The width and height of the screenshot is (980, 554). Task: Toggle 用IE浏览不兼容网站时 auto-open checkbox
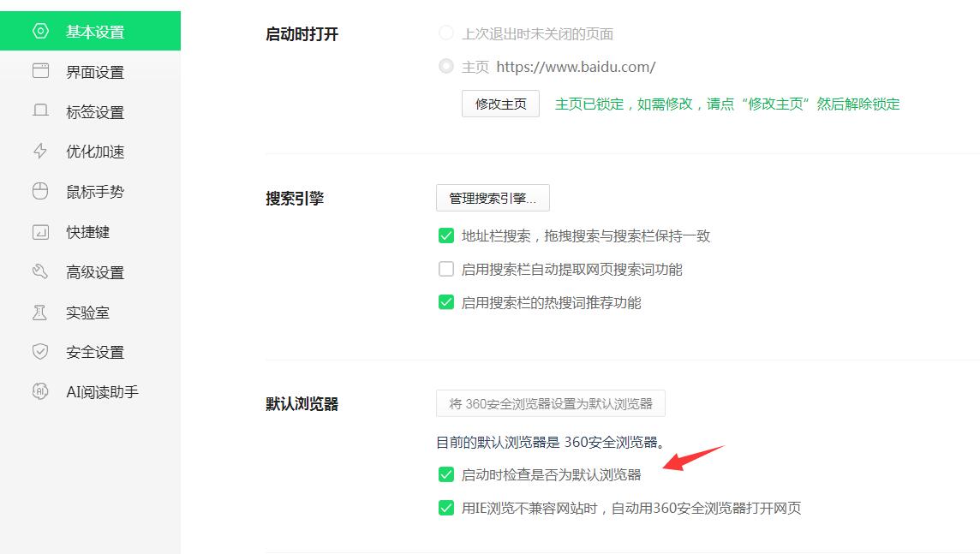point(445,508)
